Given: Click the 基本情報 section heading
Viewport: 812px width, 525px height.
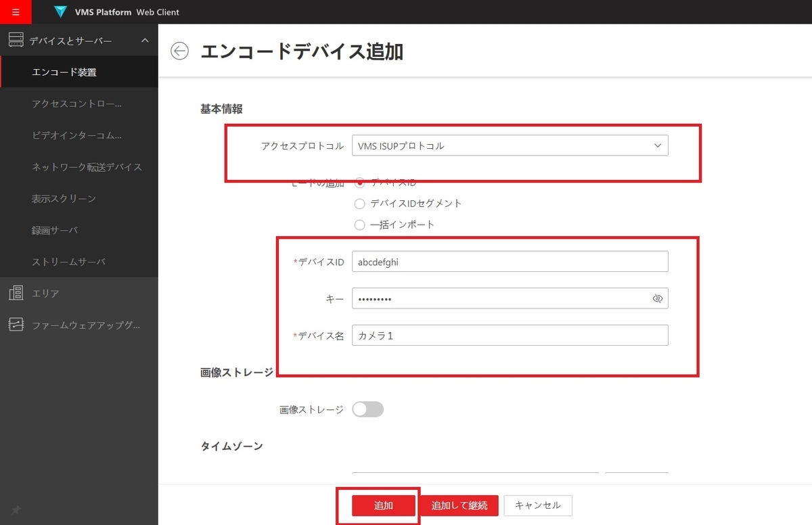Looking at the screenshot, I should tap(222, 109).
